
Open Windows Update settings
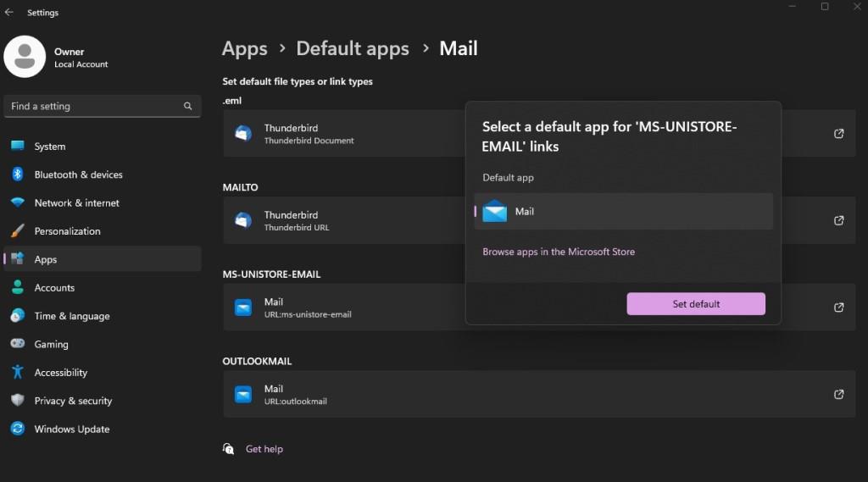coord(103,429)
